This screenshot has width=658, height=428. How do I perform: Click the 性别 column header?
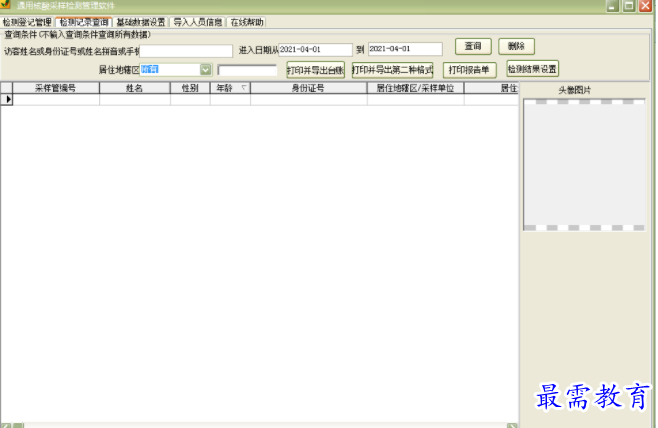[190, 88]
